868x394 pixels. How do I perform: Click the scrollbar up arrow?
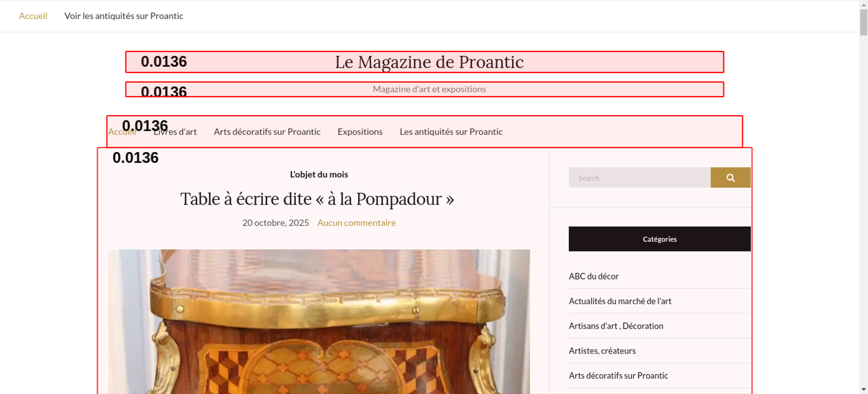tap(864, 4)
